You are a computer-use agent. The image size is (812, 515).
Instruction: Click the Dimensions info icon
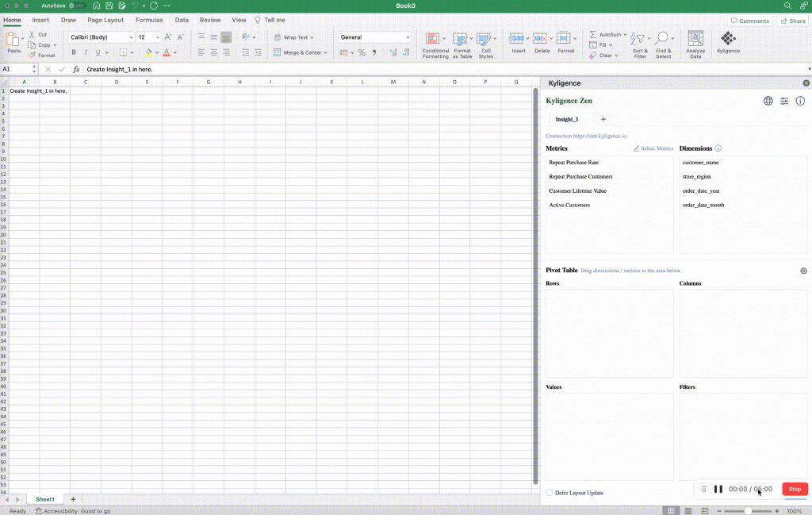point(718,148)
